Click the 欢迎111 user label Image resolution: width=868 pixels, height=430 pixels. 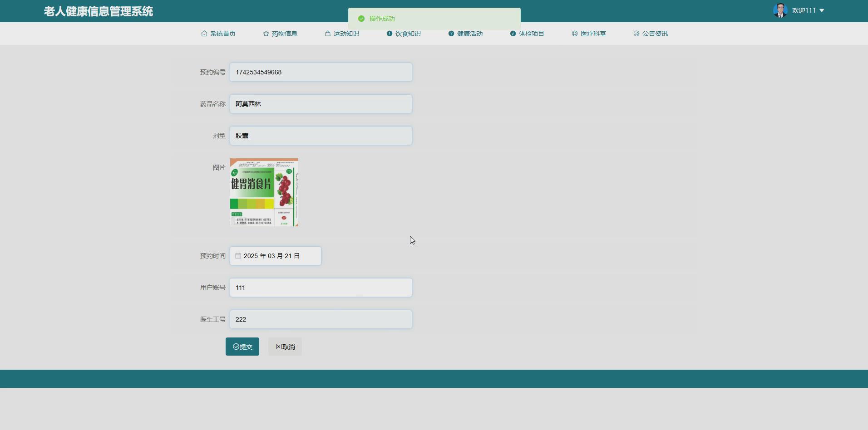click(804, 10)
